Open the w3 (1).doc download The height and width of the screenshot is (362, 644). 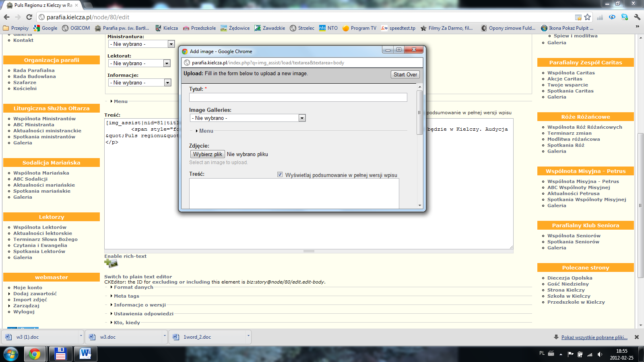coord(40,337)
